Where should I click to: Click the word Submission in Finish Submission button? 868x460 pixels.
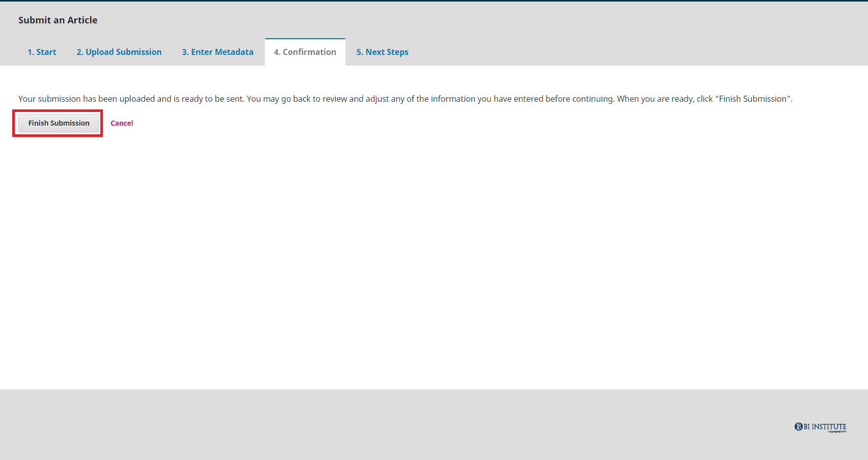click(70, 123)
